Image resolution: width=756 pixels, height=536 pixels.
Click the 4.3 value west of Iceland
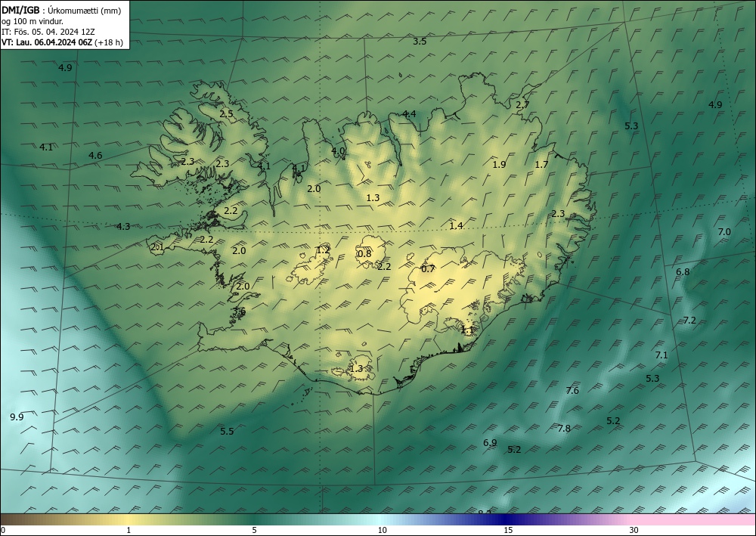tap(123, 226)
